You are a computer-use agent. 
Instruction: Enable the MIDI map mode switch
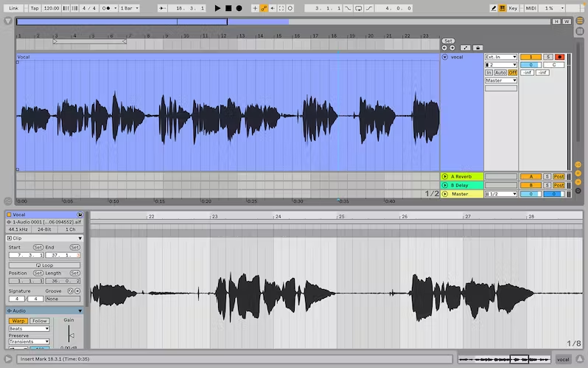coord(531,8)
